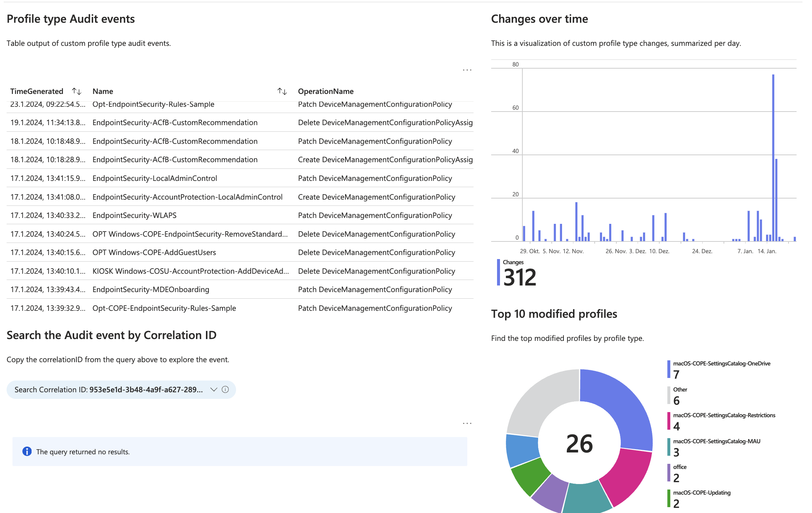The height and width of the screenshot is (513, 812).
Task: Click macOS-COPE-SettingsCatalog-OneDrive legend color bar
Action: point(669,369)
